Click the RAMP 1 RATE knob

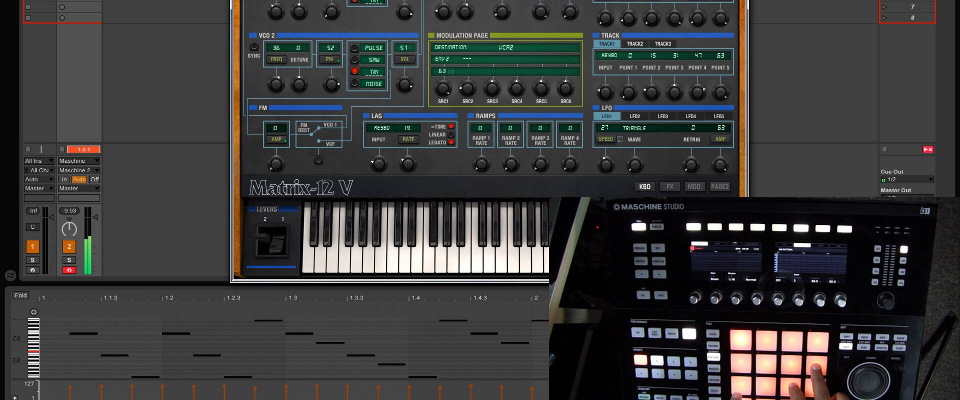click(x=482, y=164)
